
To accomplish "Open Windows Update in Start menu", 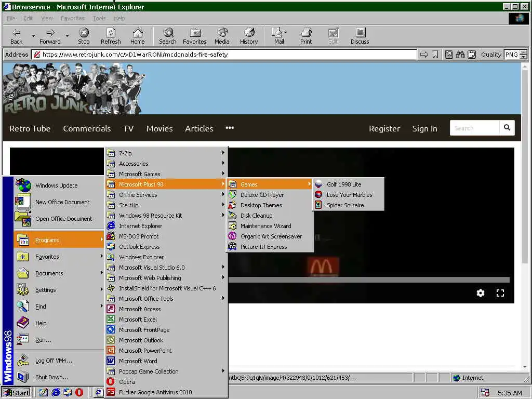I will pyautogui.click(x=59, y=185).
